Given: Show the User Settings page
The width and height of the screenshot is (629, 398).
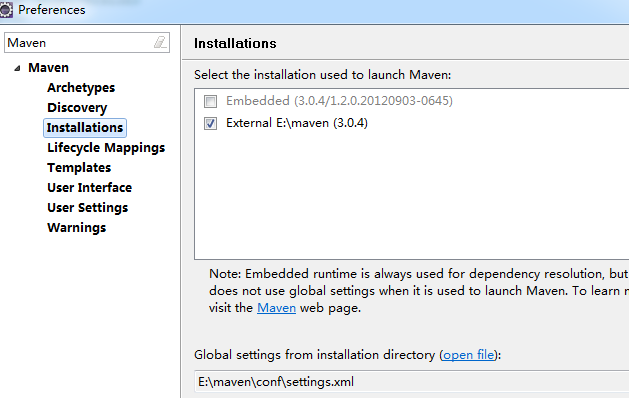Looking at the screenshot, I should (87, 208).
